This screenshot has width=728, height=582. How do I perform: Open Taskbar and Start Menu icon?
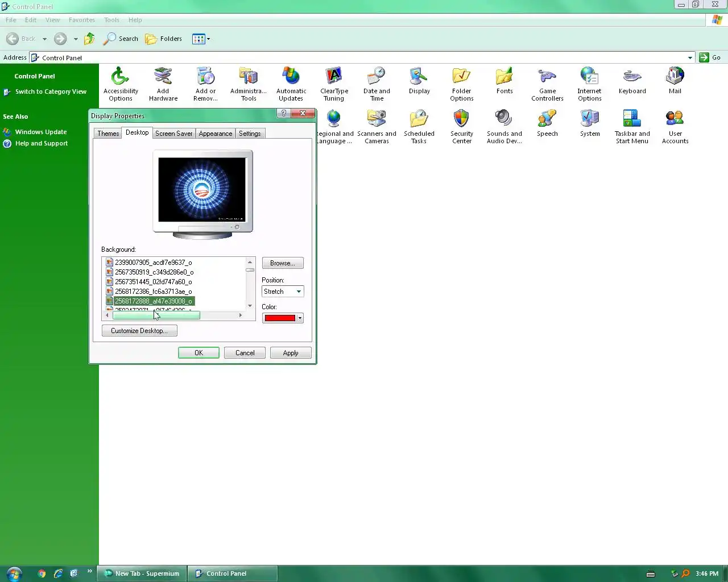pos(632,127)
